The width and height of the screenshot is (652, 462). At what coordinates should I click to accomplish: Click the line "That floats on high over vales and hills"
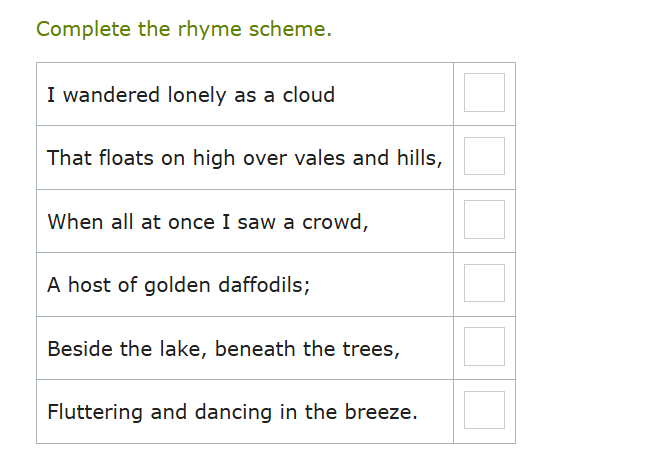tap(244, 158)
